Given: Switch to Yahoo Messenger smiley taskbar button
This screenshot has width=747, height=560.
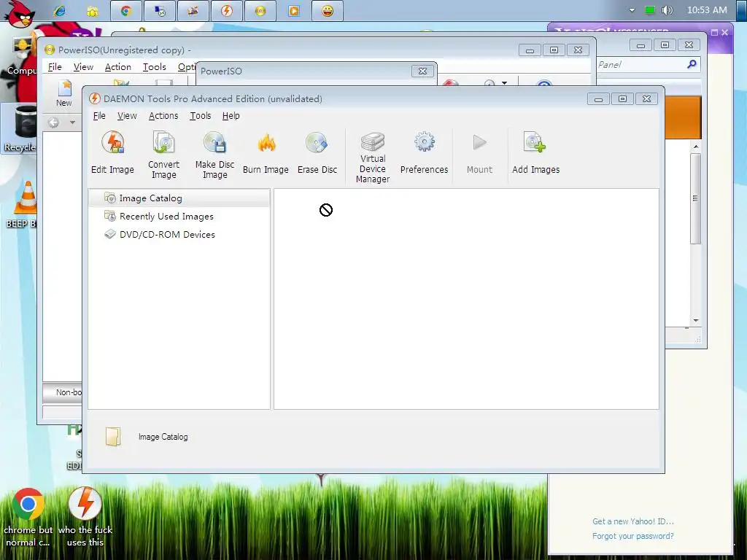Looking at the screenshot, I should [x=328, y=11].
